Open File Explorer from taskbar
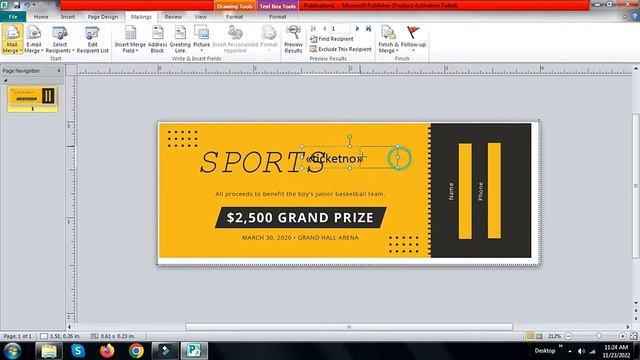640x360 pixels. (49, 351)
